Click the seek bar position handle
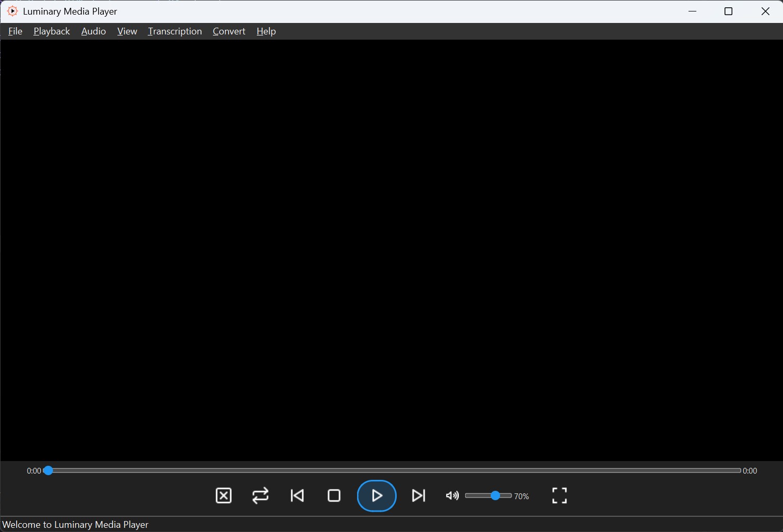The width and height of the screenshot is (783, 532). [48, 470]
